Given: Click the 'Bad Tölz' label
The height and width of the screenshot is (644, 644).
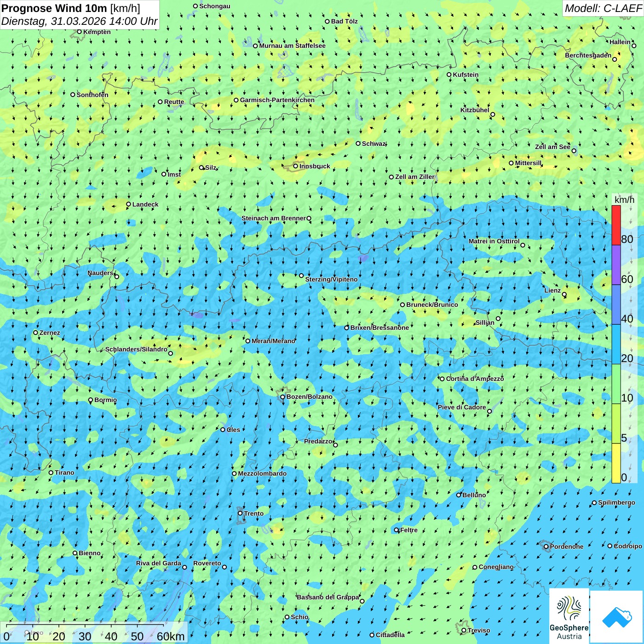Looking at the screenshot, I should pyautogui.click(x=345, y=21).
